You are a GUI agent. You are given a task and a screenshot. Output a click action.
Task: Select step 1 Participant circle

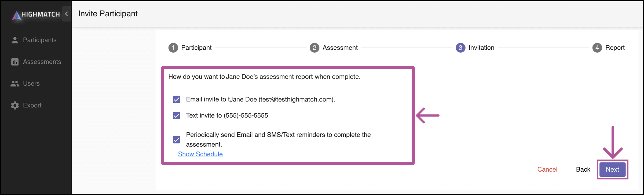173,48
